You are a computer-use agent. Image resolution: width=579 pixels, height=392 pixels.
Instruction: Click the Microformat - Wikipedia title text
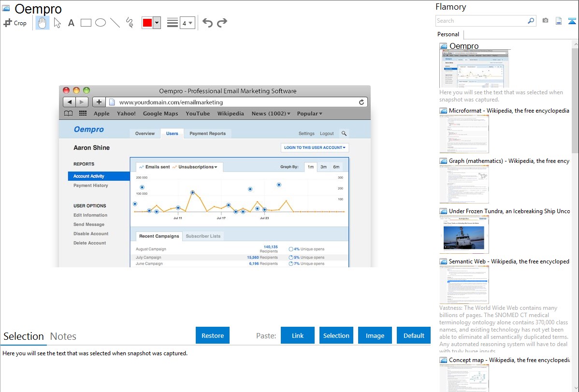tap(509, 111)
